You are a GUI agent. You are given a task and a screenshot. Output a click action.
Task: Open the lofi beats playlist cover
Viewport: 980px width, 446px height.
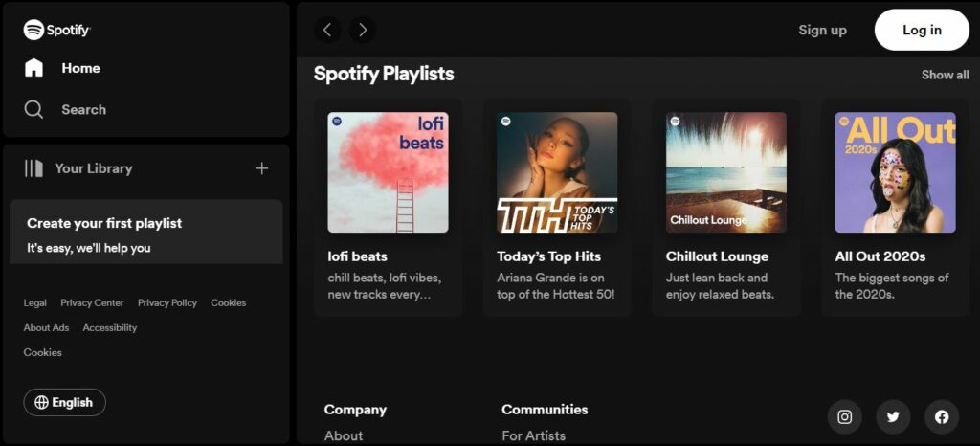click(x=388, y=172)
